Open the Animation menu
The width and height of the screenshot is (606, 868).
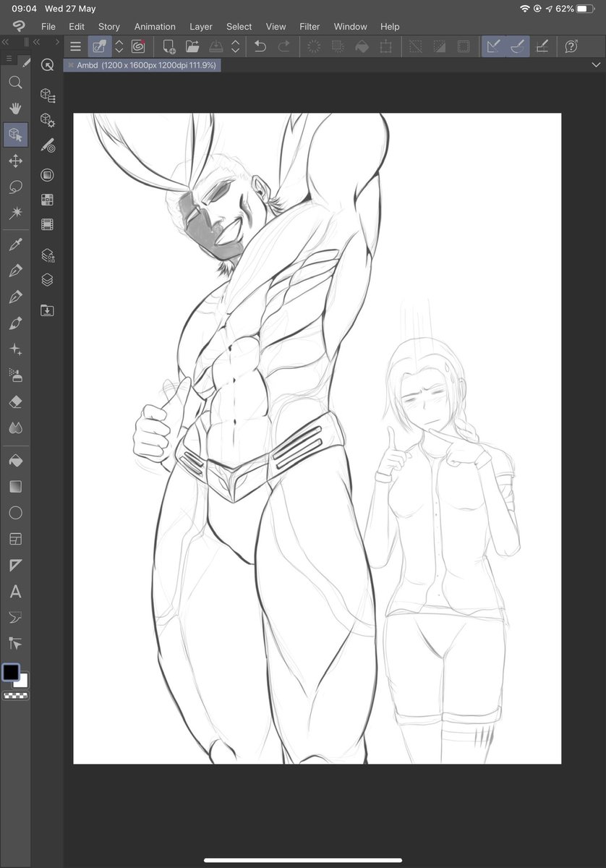155,27
